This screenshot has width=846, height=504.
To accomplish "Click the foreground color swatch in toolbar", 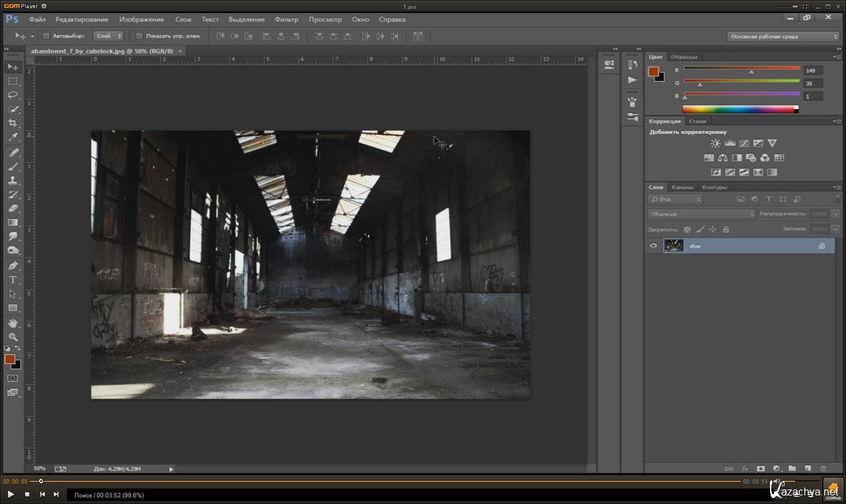I will click(10, 359).
